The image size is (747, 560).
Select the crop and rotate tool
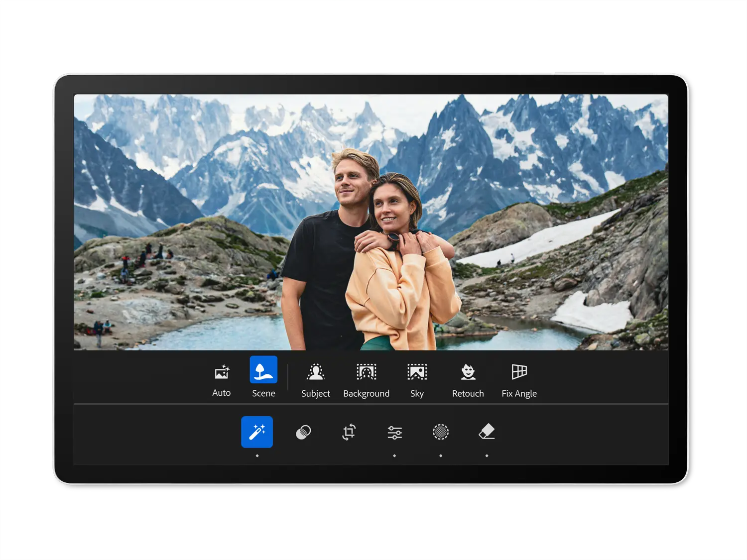349,432
